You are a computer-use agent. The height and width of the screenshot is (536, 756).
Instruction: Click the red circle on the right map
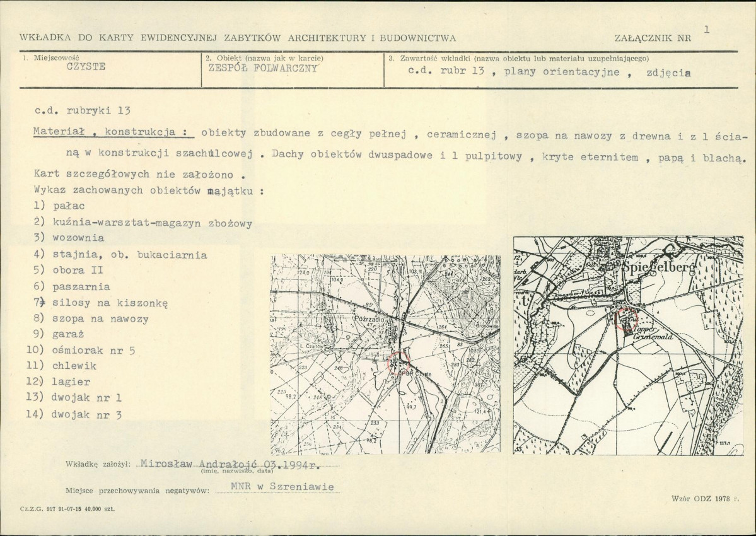[626, 318]
